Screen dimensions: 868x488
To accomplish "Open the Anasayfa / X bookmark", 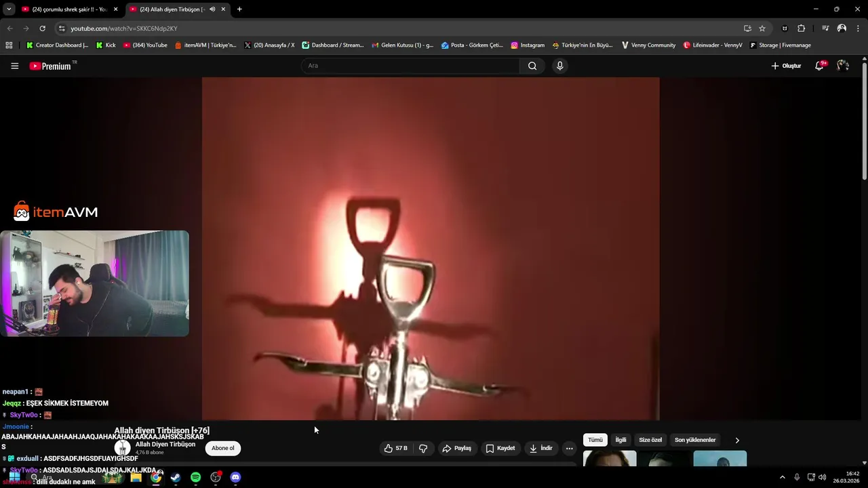I will [269, 45].
